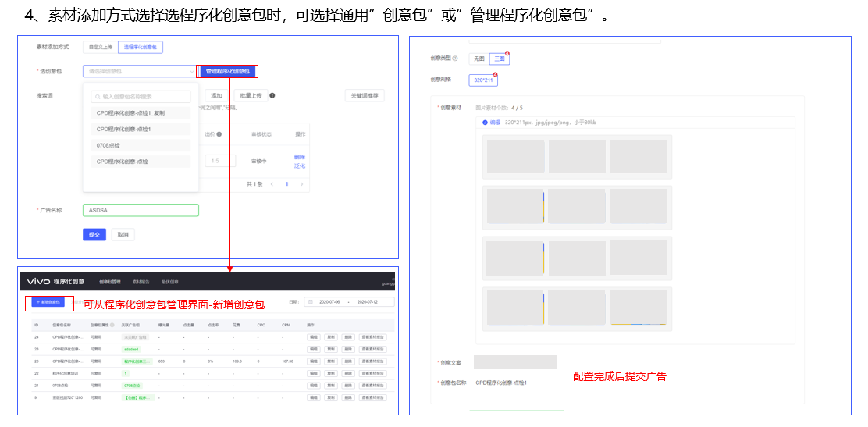Click the help icon beside 创意类型
The image size is (868, 427).
point(455,59)
